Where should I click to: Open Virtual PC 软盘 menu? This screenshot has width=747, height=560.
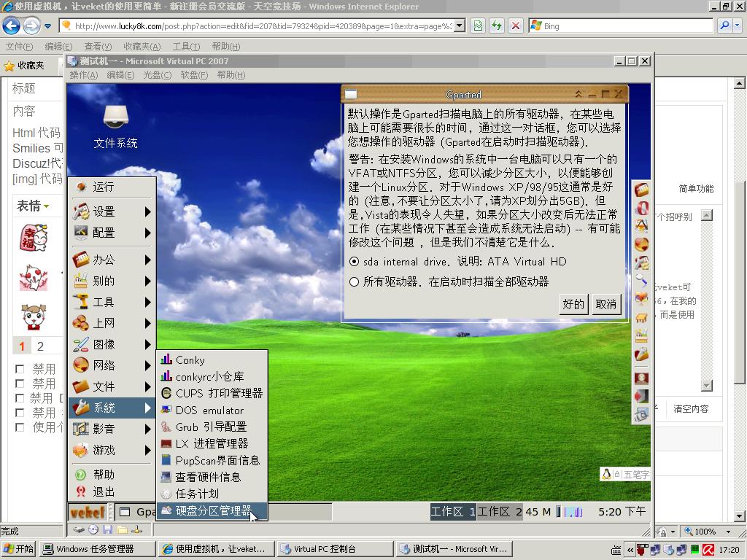(194, 75)
